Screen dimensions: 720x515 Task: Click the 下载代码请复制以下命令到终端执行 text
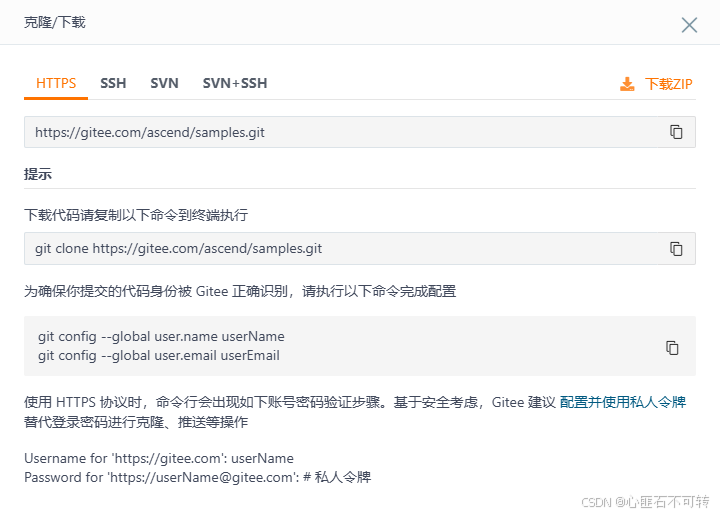[x=136, y=215]
